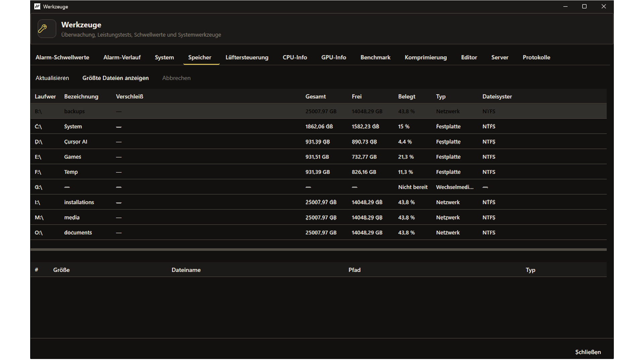Viewport: 644px width, 362px height.
Task: Click the Schließen button
Action: click(588, 352)
